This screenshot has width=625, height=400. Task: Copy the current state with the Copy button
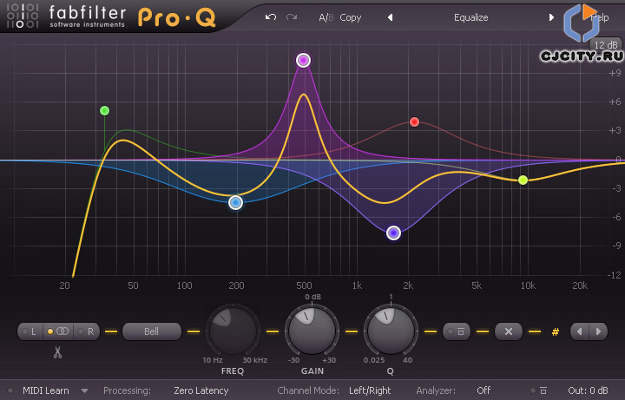[x=350, y=18]
